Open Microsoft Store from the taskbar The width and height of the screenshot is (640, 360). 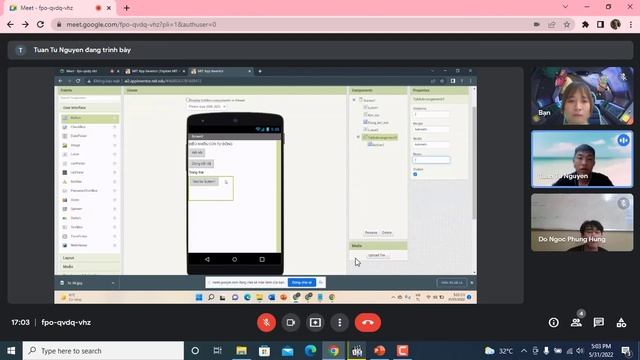264,351
